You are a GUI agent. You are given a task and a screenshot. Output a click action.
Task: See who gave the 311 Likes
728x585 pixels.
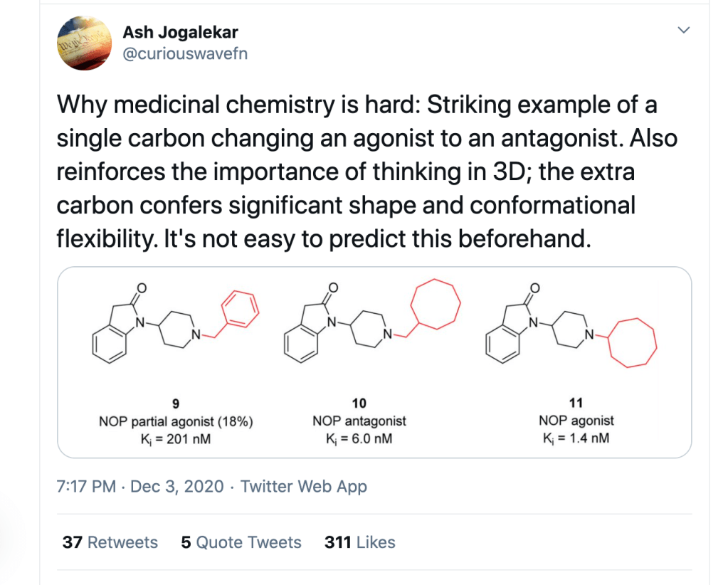point(359,542)
